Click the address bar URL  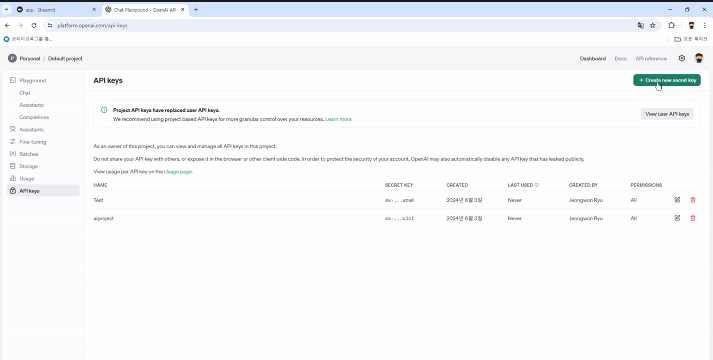click(92, 25)
